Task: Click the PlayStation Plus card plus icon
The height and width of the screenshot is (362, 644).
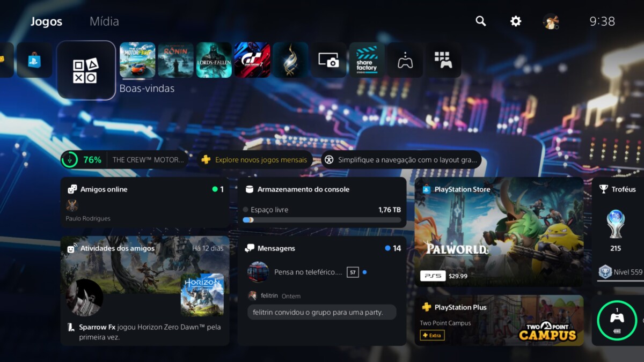Action: (x=427, y=307)
